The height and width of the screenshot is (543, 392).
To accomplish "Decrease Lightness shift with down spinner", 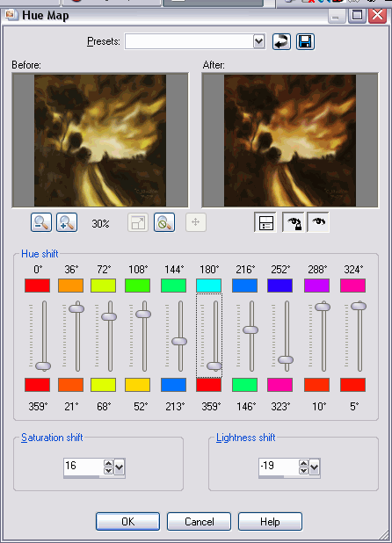I will pyautogui.click(x=304, y=471).
